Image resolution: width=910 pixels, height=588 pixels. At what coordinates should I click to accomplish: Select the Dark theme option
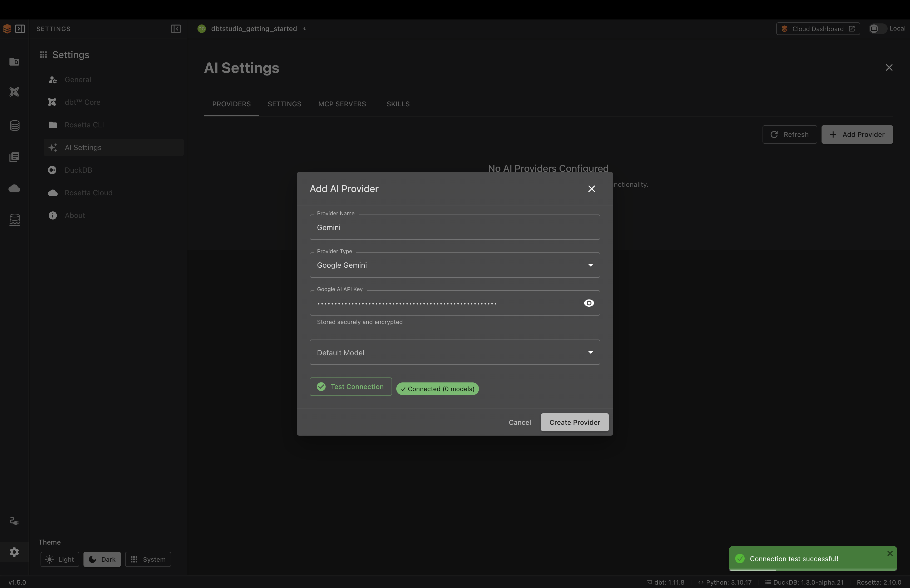click(102, 559)
